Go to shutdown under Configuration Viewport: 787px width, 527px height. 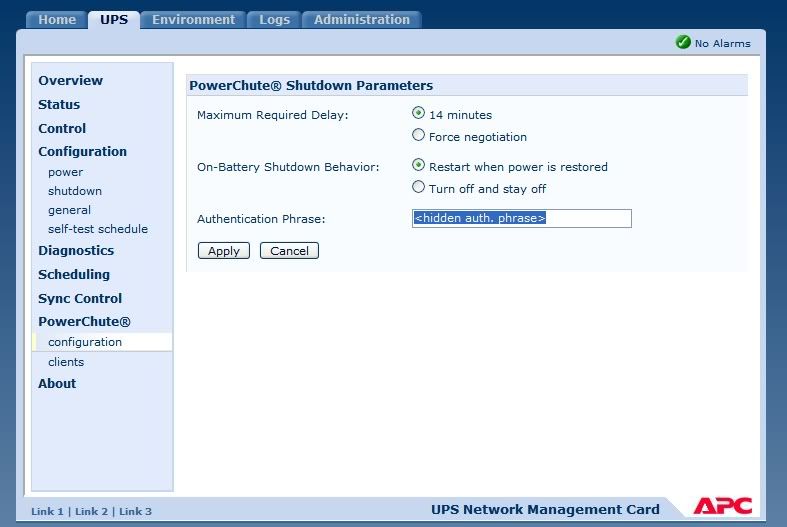(75, 191)
